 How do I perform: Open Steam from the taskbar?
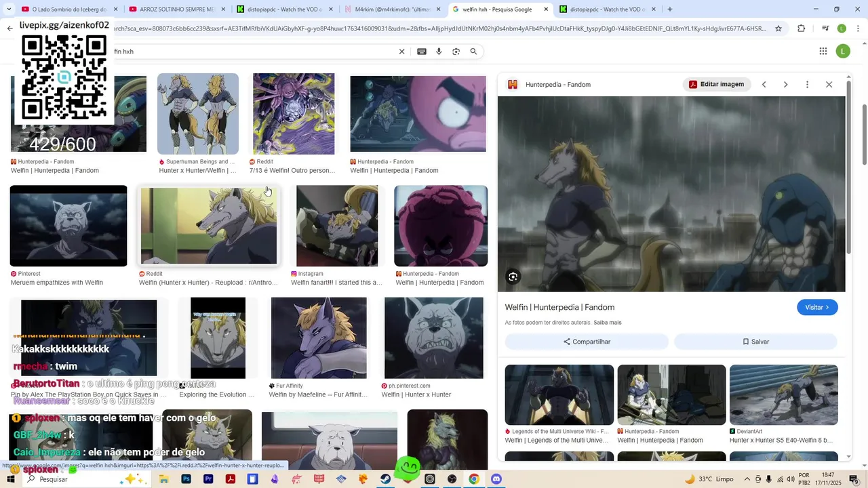[x=385, y=479]
